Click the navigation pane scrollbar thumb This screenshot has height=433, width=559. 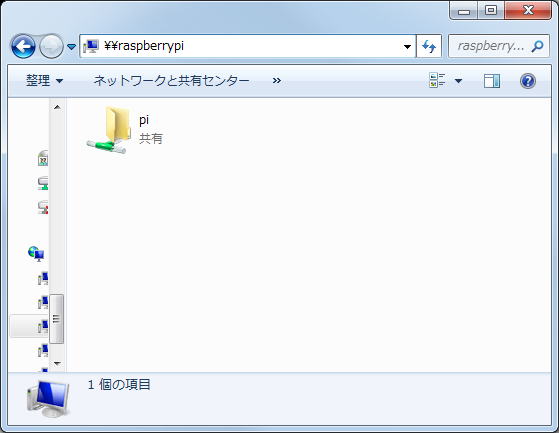click(x=56, y=319)
